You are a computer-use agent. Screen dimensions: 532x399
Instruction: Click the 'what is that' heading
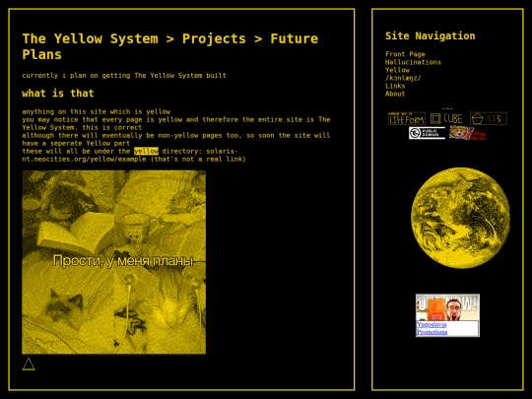[x=58, y=94]
